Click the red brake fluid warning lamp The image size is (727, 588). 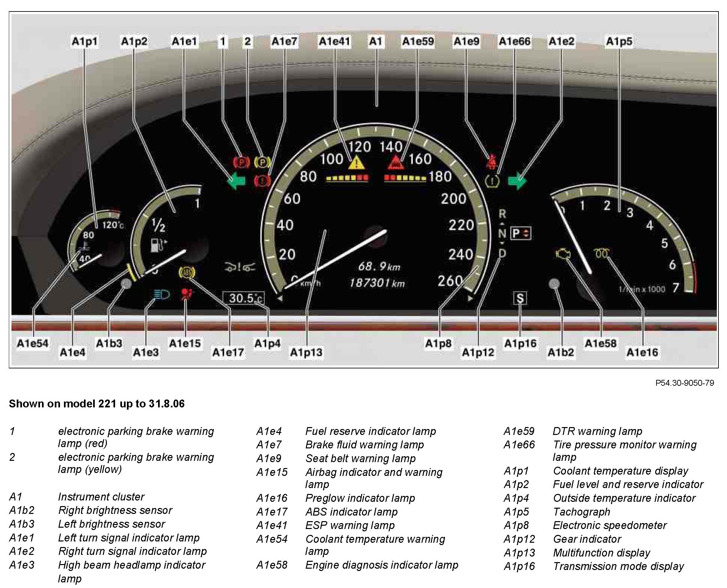click(x=262, y=181)
